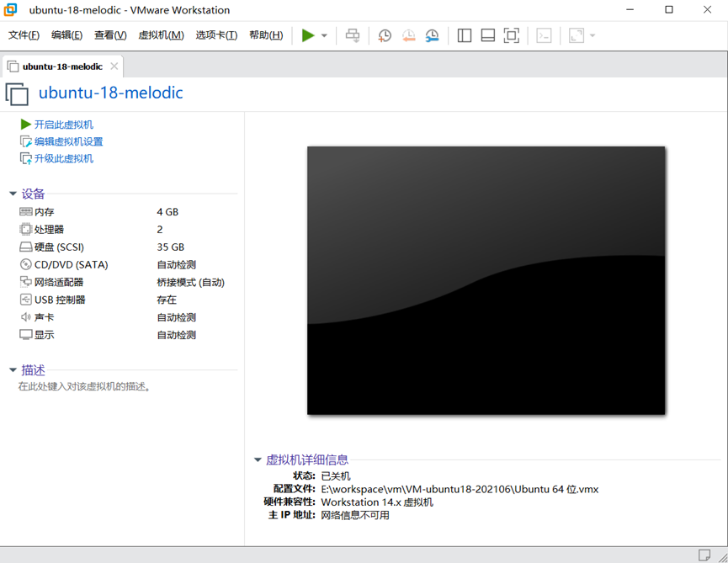Click the send Ctrl+Alt+Del toolbar icon

pyautogui.click(x=353, y=35)
